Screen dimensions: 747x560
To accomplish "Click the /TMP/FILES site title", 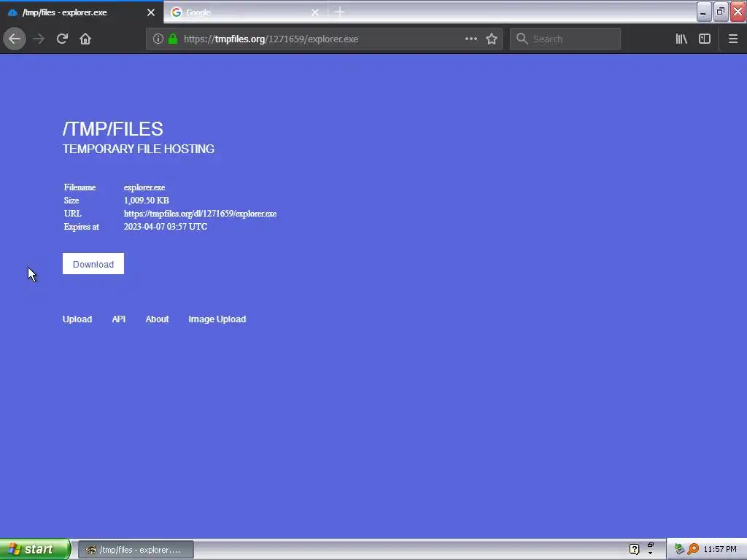I will click(x=113, y=129).
